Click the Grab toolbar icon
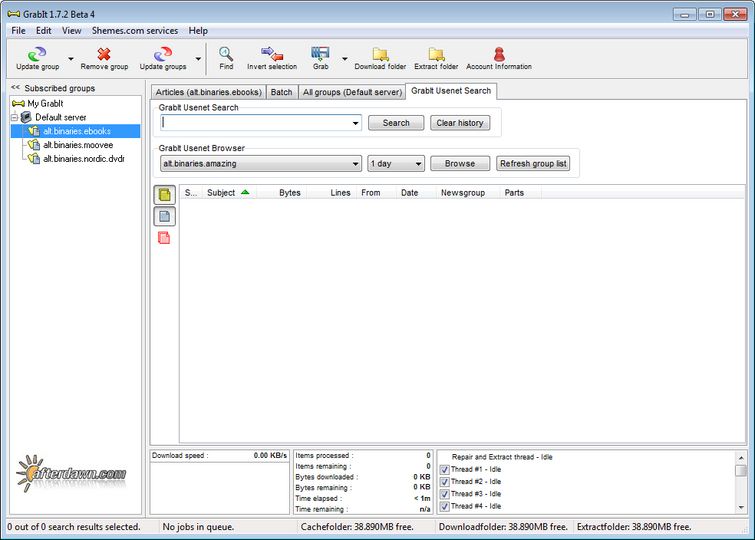Image resolution: width=755 pixels, height=540 pixels. pyautogui.click(x=320, y=53)
